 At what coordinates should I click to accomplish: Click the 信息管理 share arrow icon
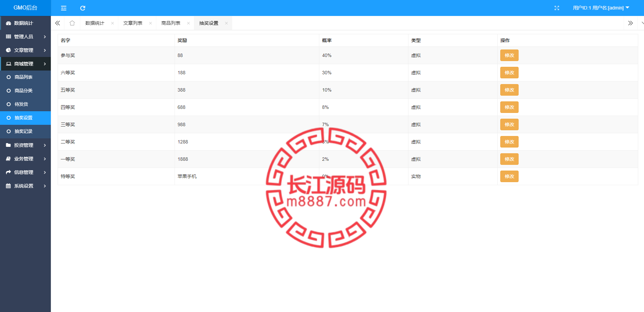[x=8, y=172]
